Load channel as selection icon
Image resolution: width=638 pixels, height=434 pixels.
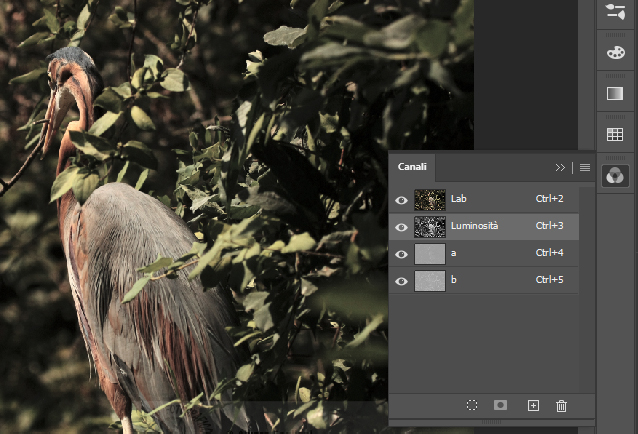tap(472, 405)
